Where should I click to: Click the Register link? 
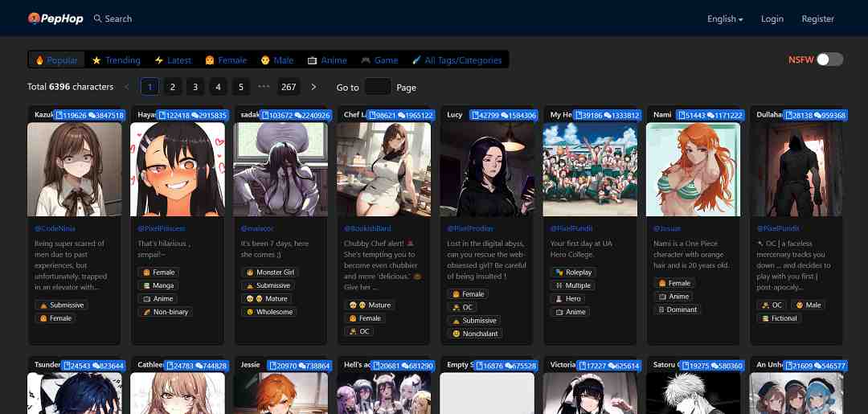817,18
